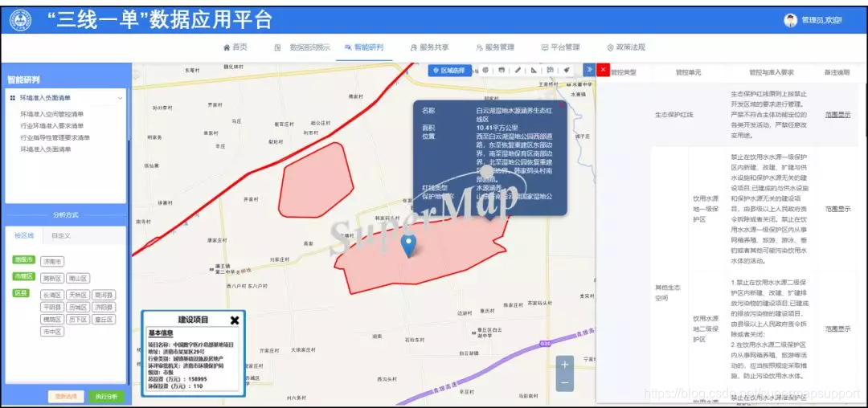Click the area measure tool icon
The height and width of the screenshot is (408, 868).
click(551, 70)
